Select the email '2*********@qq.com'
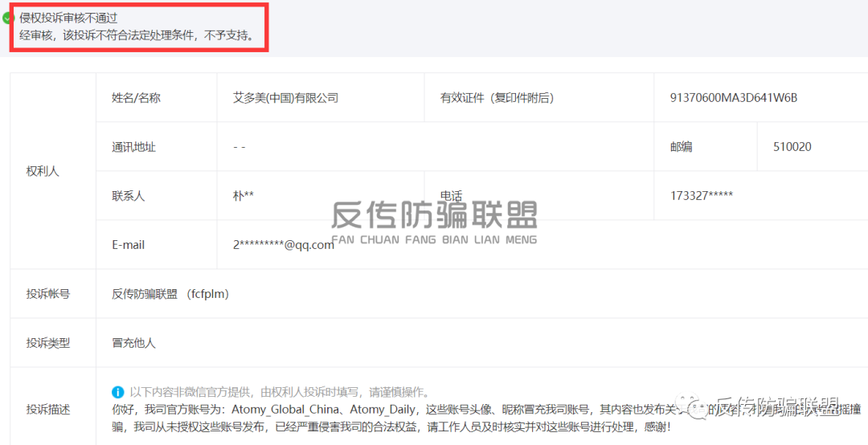868x445 pixels. [x=284, y=245]
